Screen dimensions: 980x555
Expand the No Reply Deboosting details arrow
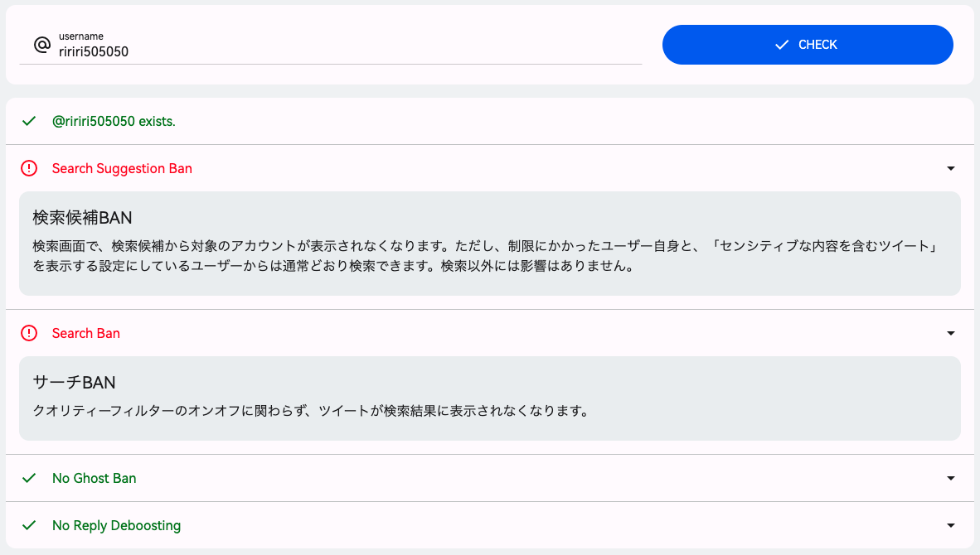(950, 525)
